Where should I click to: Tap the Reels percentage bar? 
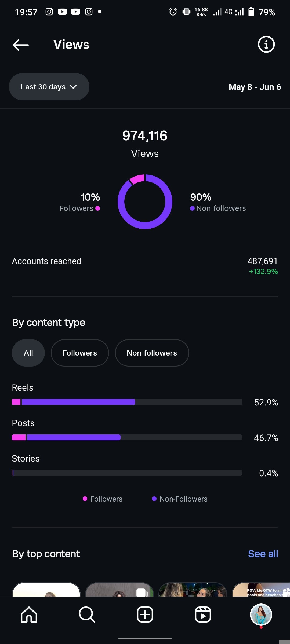point(127,402)
